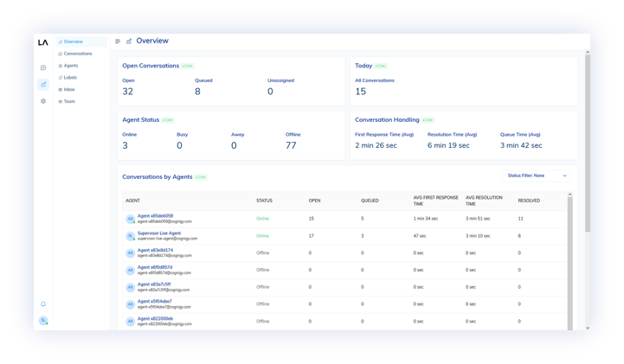Click the Conversations by Agents heading
The height and width of the screenshot is (364, 624).
point(158,177)
